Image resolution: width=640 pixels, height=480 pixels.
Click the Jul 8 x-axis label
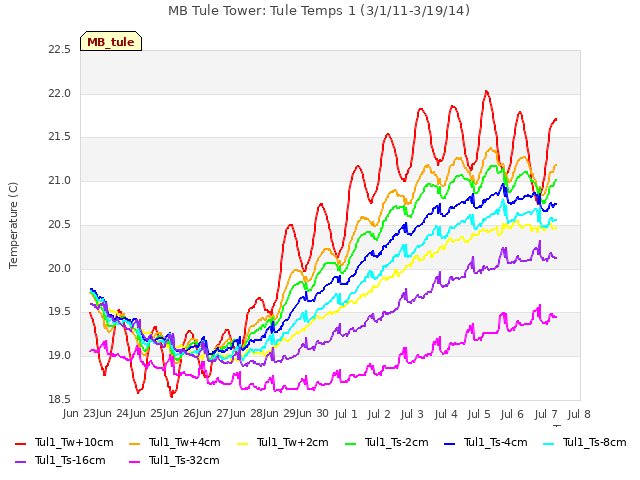[579, 414]
